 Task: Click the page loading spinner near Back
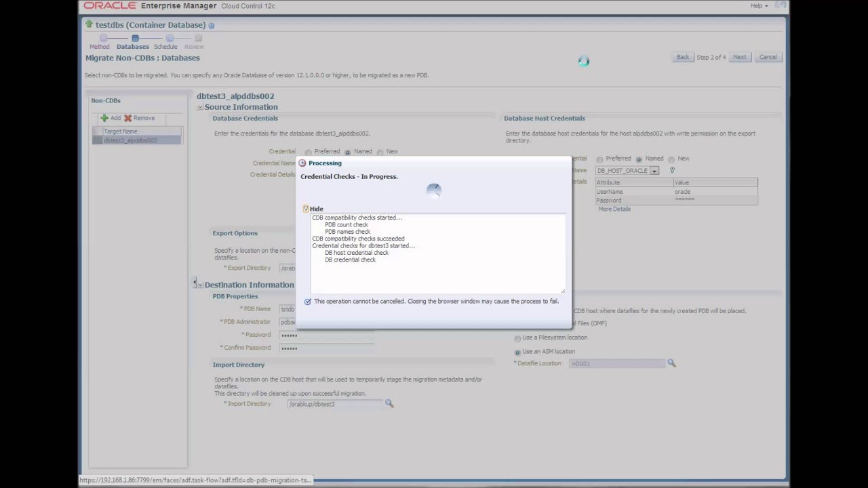coord(584,62)
